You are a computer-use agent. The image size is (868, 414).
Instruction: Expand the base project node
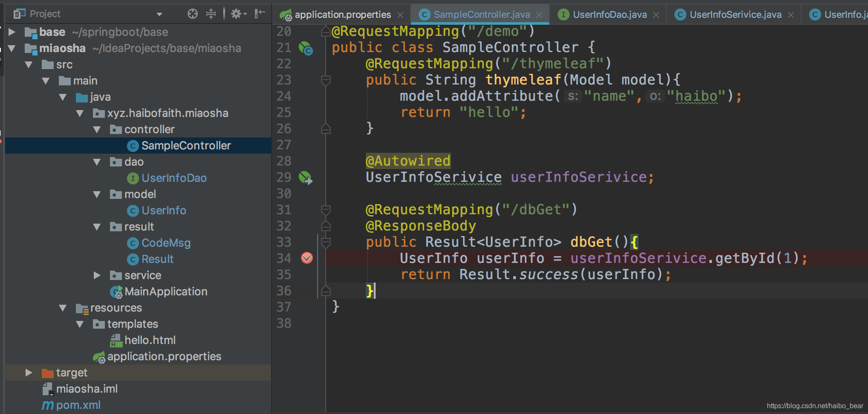point(12,32)
